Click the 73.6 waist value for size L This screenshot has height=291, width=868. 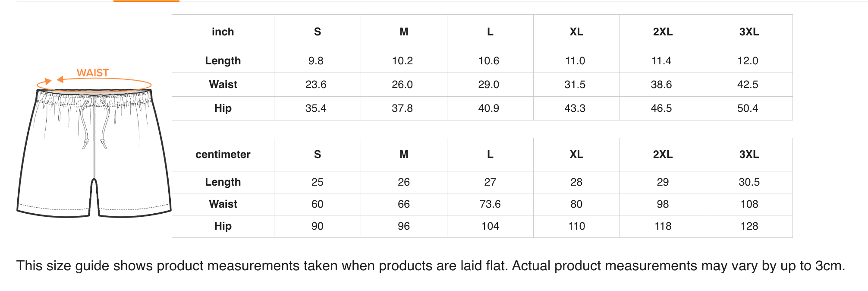click(490, 204)
